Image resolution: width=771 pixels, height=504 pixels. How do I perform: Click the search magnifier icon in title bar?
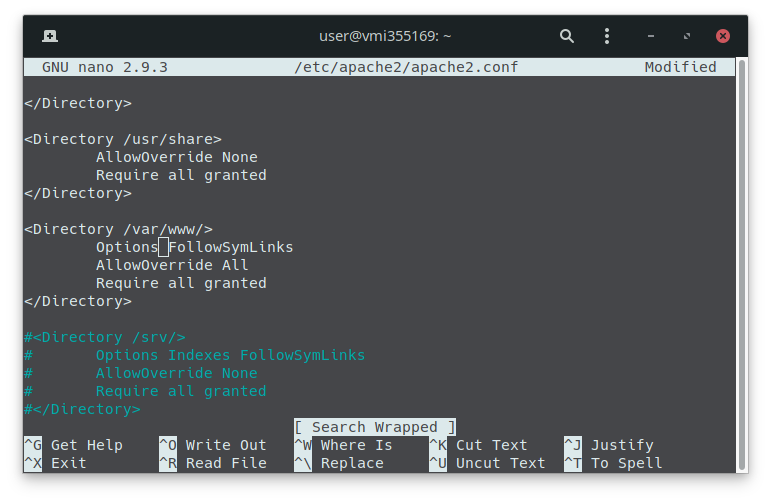click(567, 36)
